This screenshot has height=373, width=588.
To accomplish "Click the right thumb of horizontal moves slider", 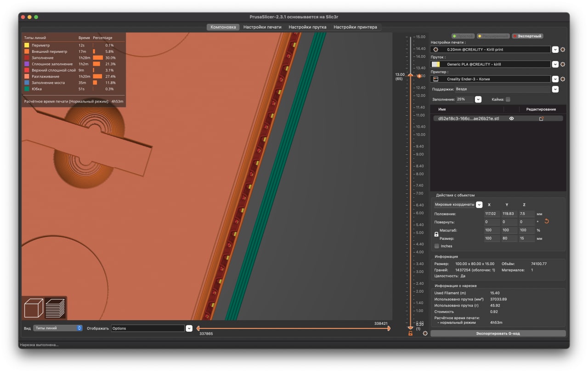I will click(389, 328).
